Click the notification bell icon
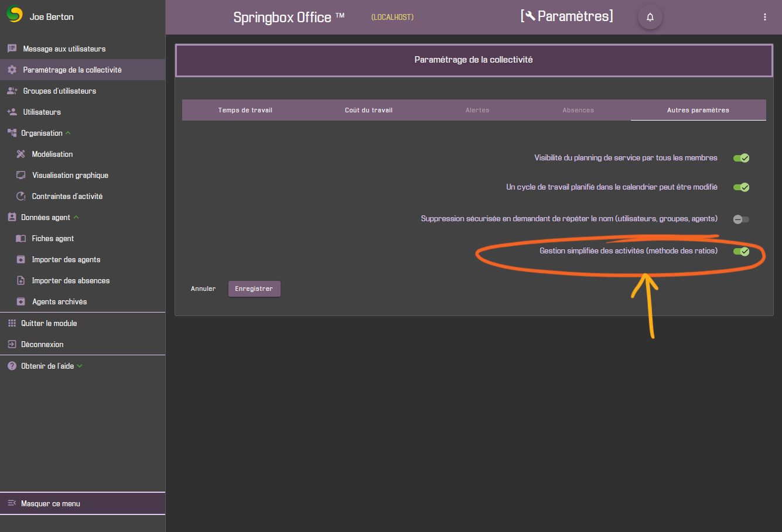782x532 pixels. pyautogui.click(x=650, y=17)
